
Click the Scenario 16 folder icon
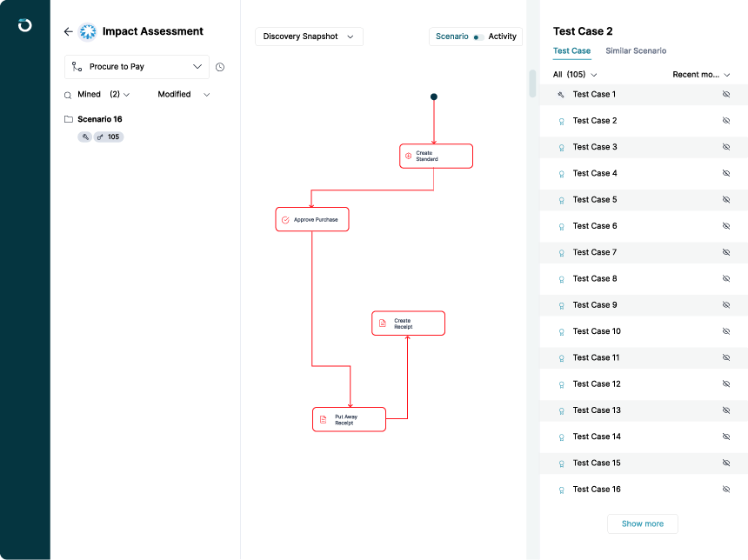(69, 119)
